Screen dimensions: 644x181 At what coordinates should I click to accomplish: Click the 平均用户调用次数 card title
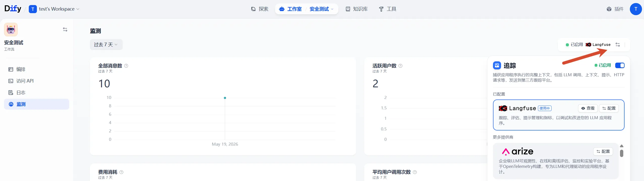tap(392, 172)
